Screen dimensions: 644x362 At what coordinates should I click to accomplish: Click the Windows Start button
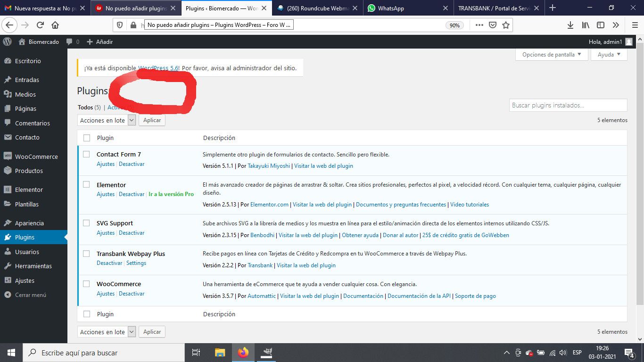(11, 353)
